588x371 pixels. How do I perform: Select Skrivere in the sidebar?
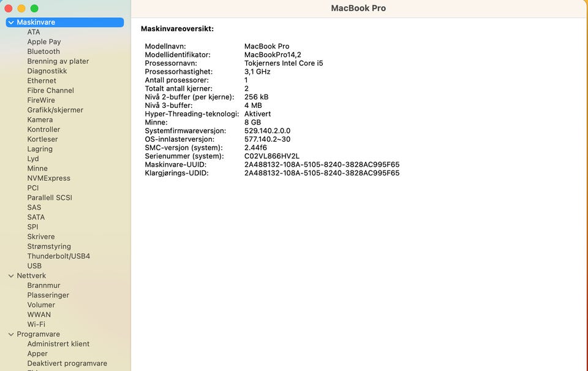click(41, 237)
